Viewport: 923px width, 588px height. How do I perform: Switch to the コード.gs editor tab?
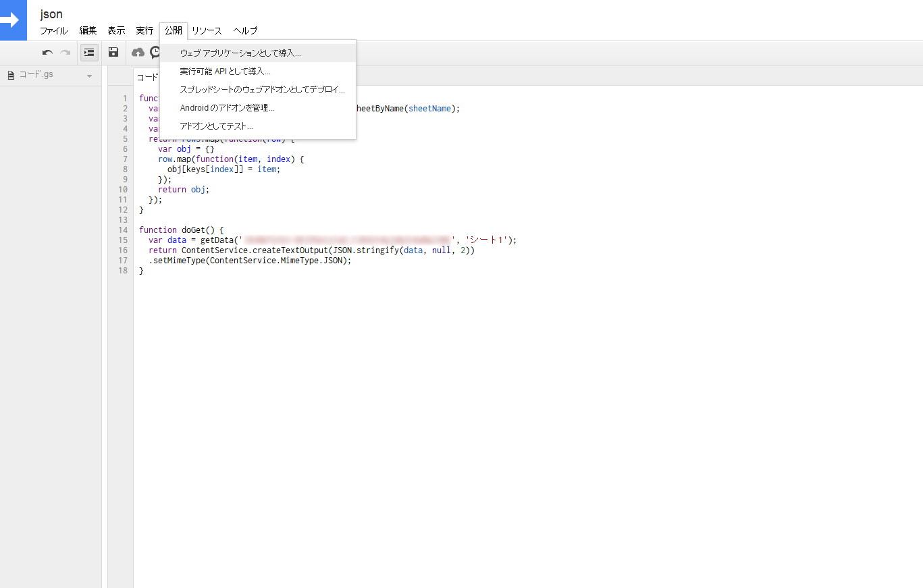pos(147,76)
